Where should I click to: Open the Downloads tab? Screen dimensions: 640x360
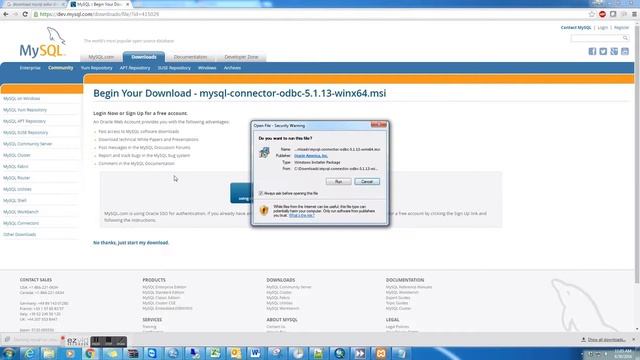click(x=144, y=57)
